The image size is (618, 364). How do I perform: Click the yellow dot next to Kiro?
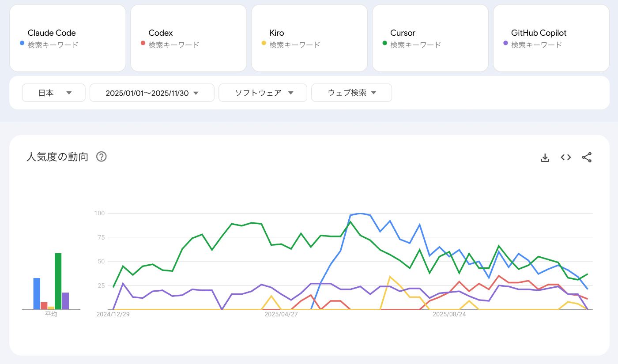tap(264, 44)
